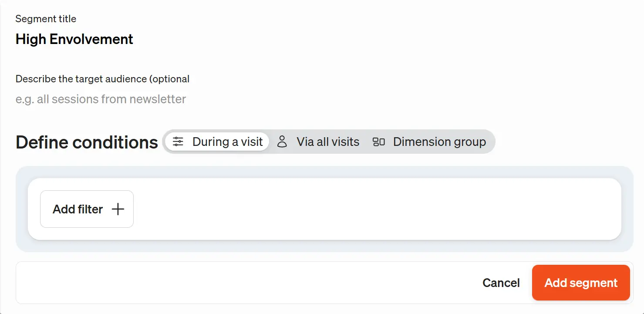Cancel creating this segment
This screenshot has width=644, height=314.
(501, 283)
